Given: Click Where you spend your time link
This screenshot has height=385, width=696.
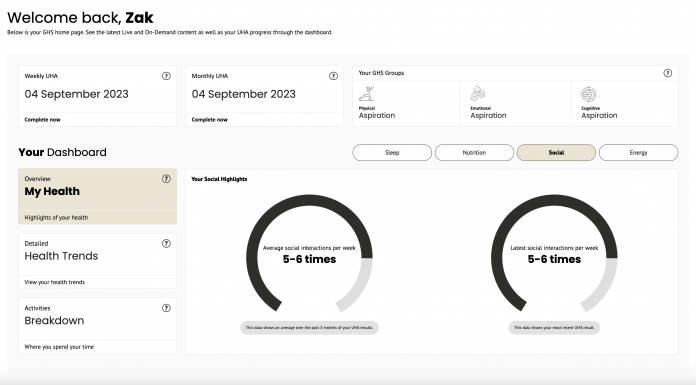Looking at the screenshot, I should point(59,347).
